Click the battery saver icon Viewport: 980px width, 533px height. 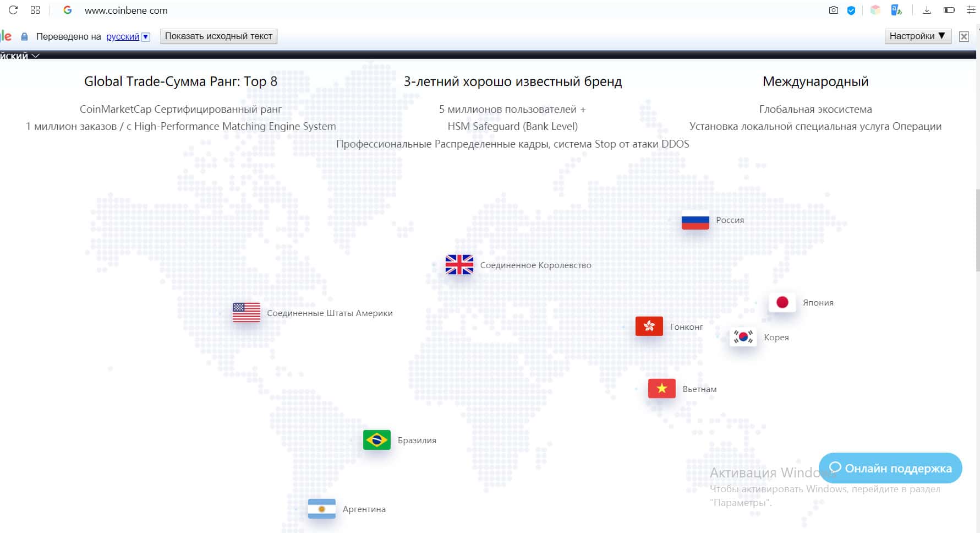tap(949, 10)
